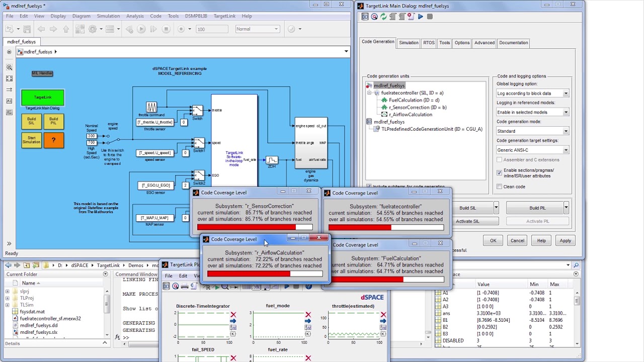Screen dimensions: 644x362
Task: Click Zoom magnifier in Simulink palette
Action: tap(9, 67)
